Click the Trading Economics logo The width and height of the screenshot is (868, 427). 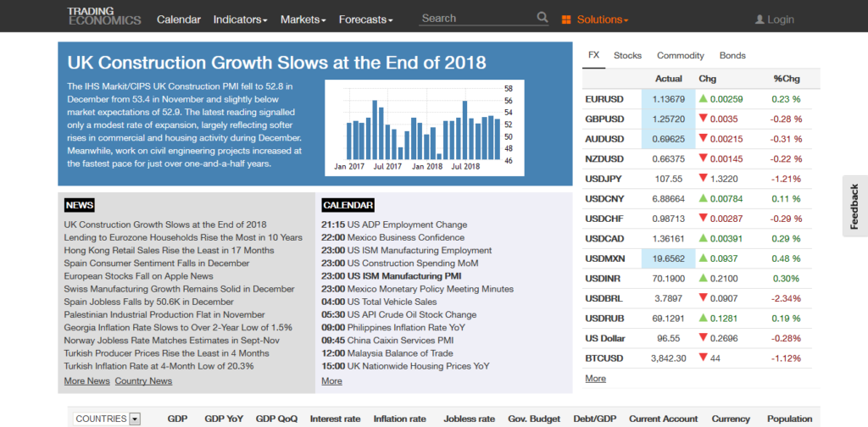104,16
